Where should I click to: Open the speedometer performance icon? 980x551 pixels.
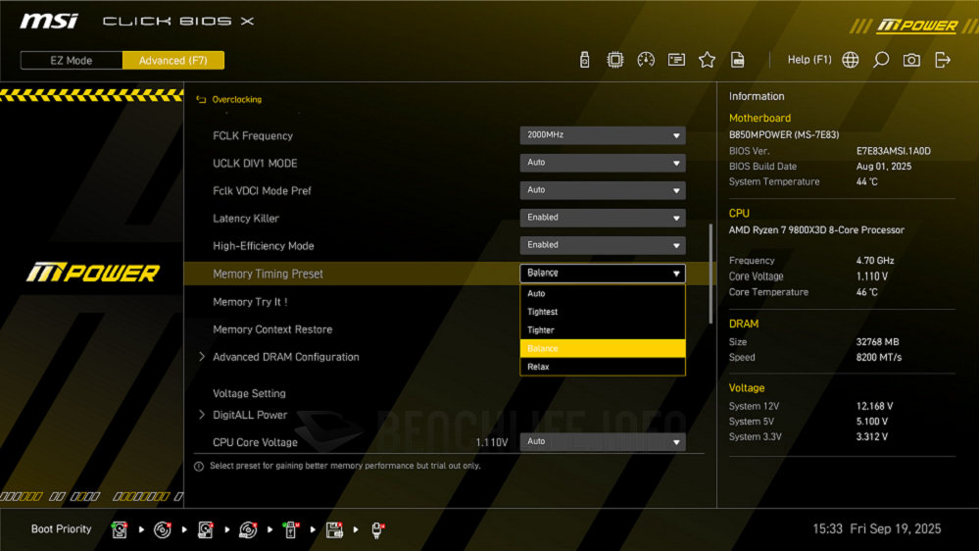[646, 60]
